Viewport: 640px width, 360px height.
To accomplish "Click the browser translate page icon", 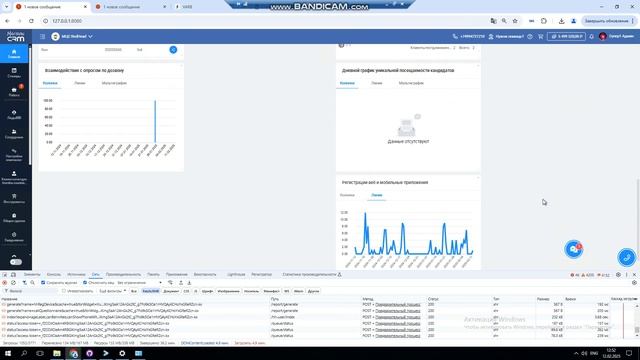I will tap(493, 21).
